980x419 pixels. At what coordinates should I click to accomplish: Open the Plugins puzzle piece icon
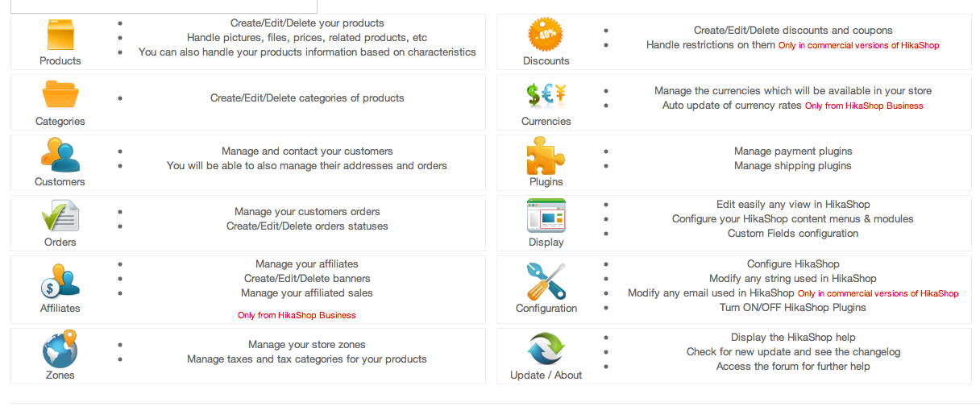[x=546, y=156]
